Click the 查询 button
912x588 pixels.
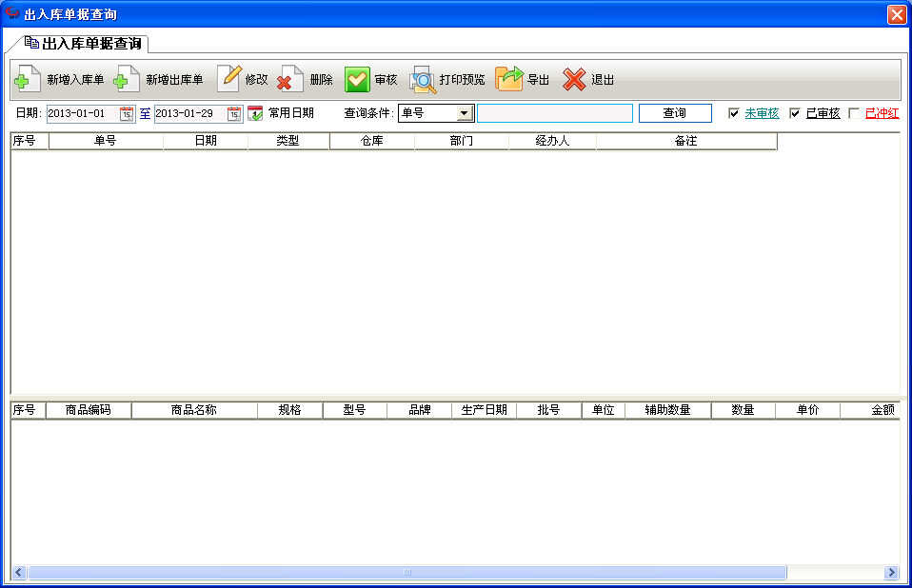tap(675, 113)
